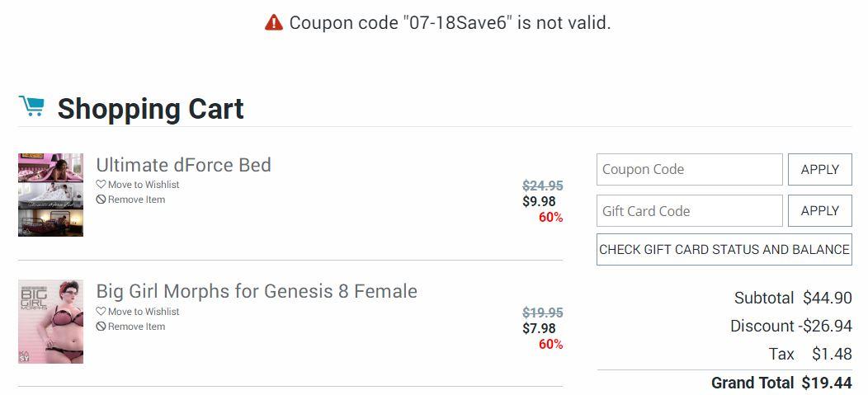
Task: Open the Big Girl Morphs product thumbnail
Action: tap(50, 322)
